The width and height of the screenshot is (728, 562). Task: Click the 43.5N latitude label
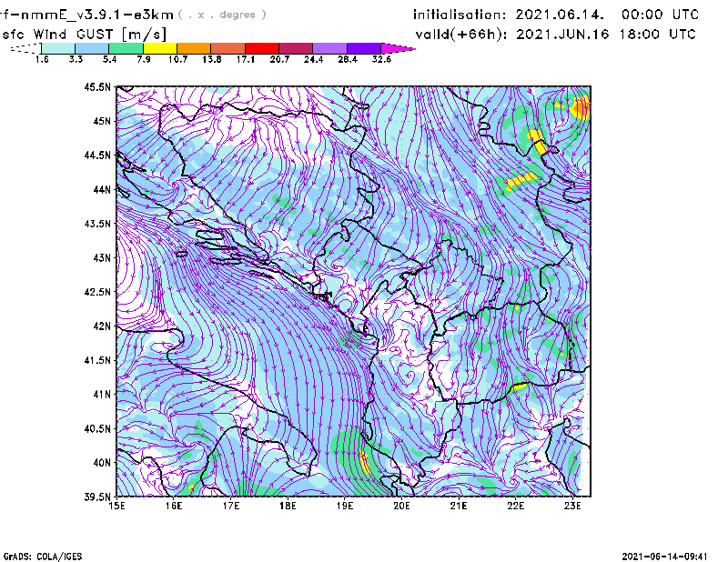point(97,224)
